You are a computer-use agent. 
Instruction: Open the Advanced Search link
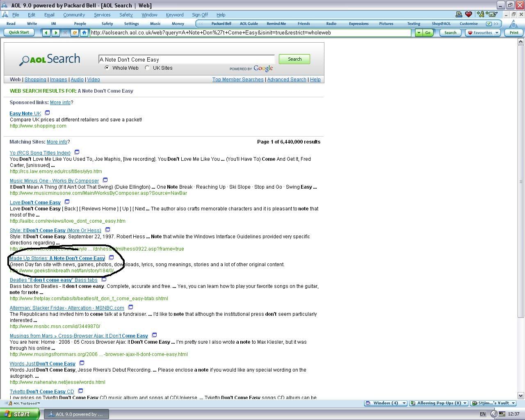tap(287, 80)
